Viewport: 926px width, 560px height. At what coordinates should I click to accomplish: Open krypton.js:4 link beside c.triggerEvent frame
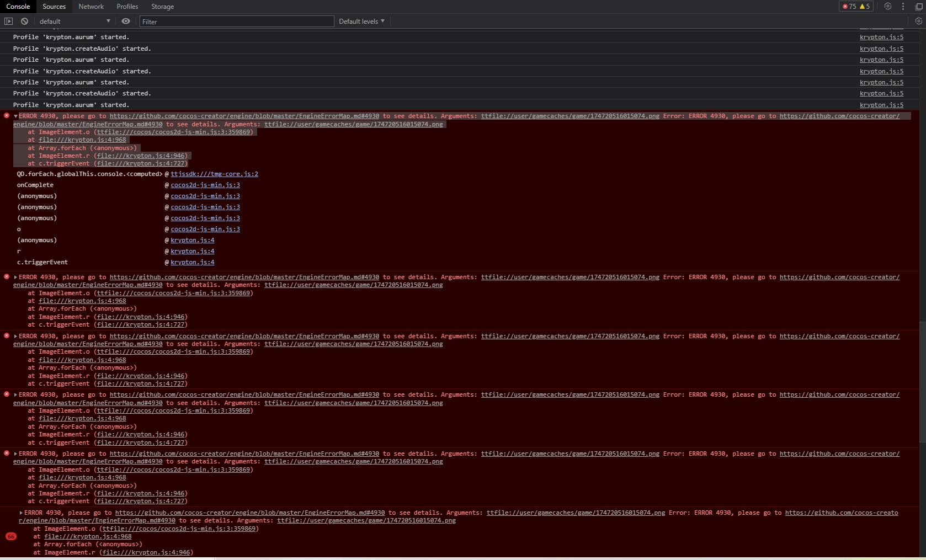tap(193, 262)
